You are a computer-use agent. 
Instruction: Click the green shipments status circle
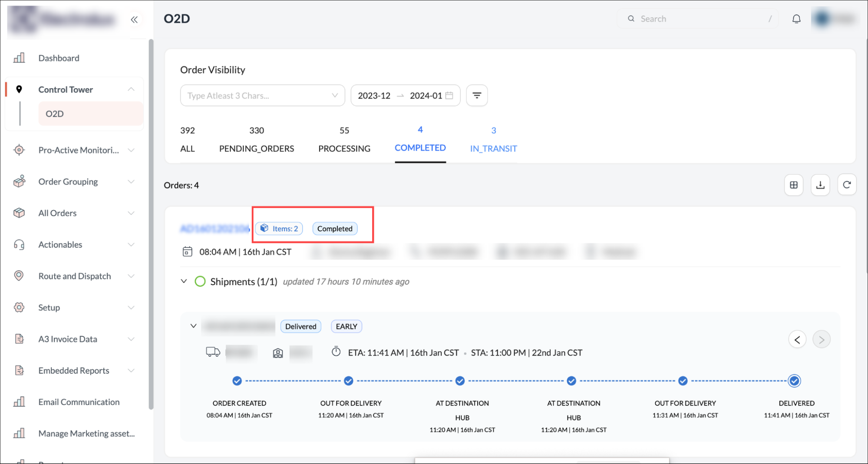click(x=200, y=282)
